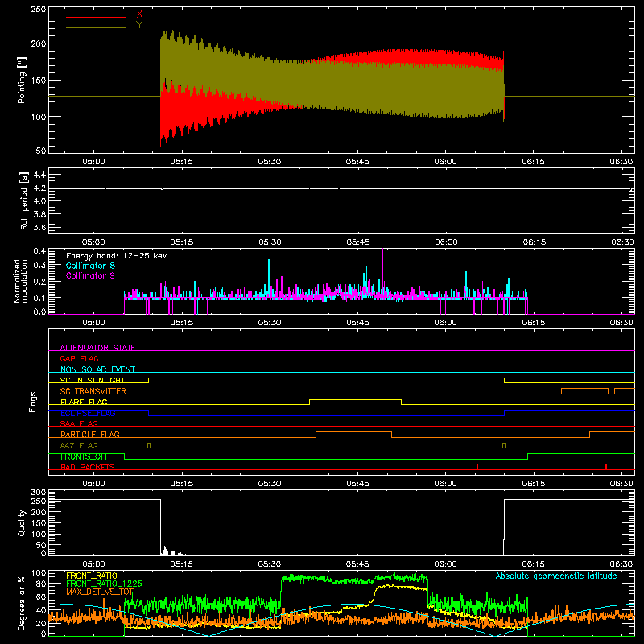The height and width of the screenshot is (644, 644).
Task: Click the 4.4 tick on Roll period axis
Action: [x=39, y=175]
